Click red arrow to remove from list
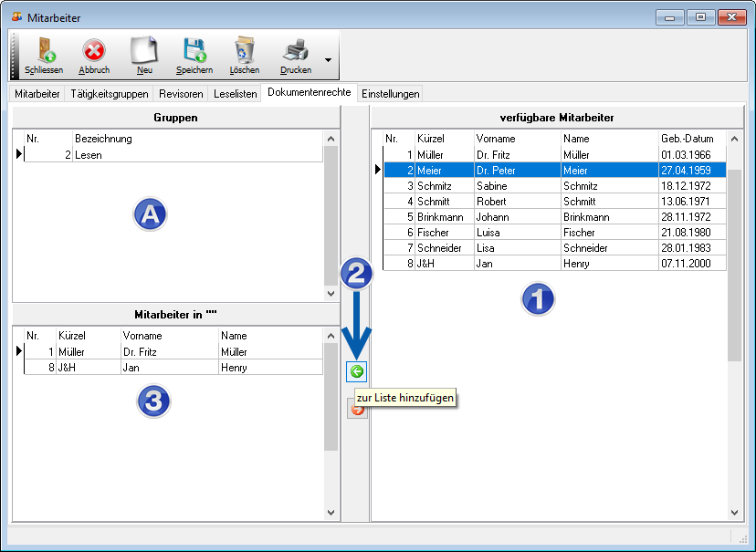The width and height of the screenshot is (756, 552). (x=357, y=410)
